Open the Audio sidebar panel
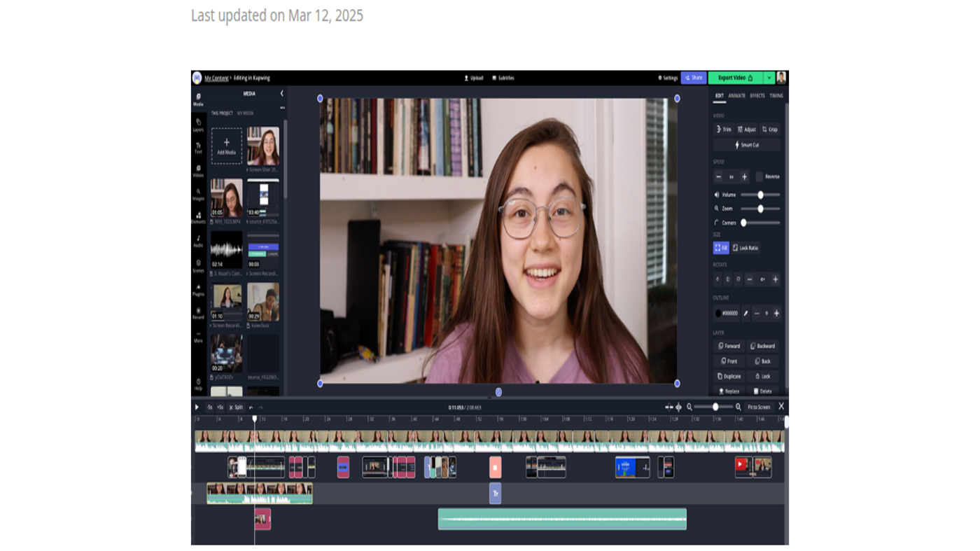This screenshot has height=551, width=980. click(198, 242)
